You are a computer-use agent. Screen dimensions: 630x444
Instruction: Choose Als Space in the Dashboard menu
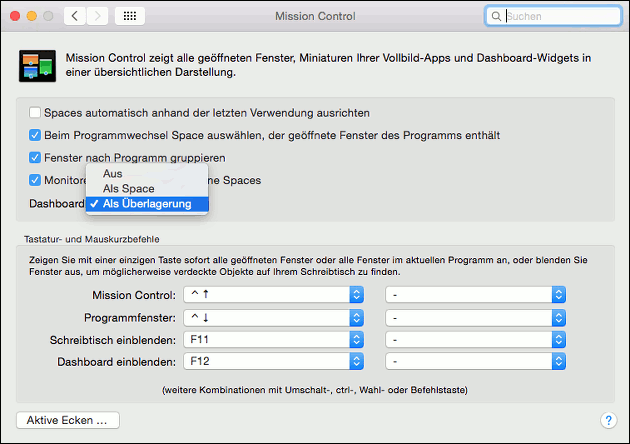click(147, 188)
